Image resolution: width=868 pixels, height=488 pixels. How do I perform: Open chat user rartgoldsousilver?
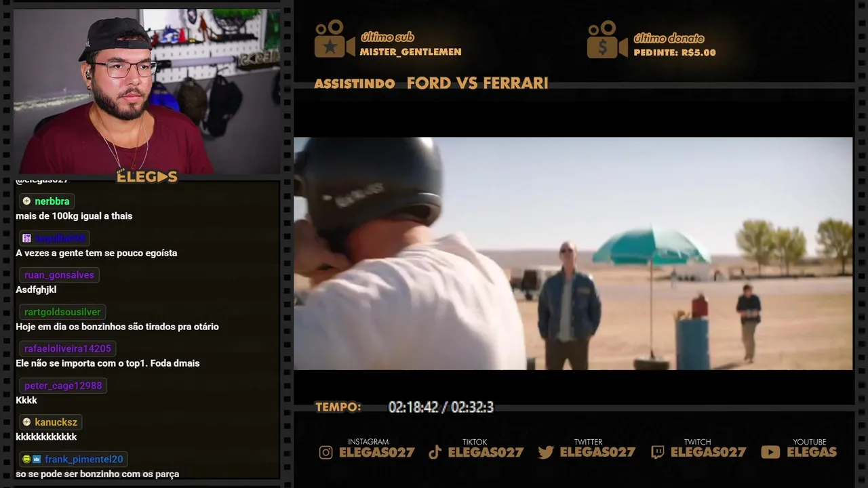(x=62, y=312)
